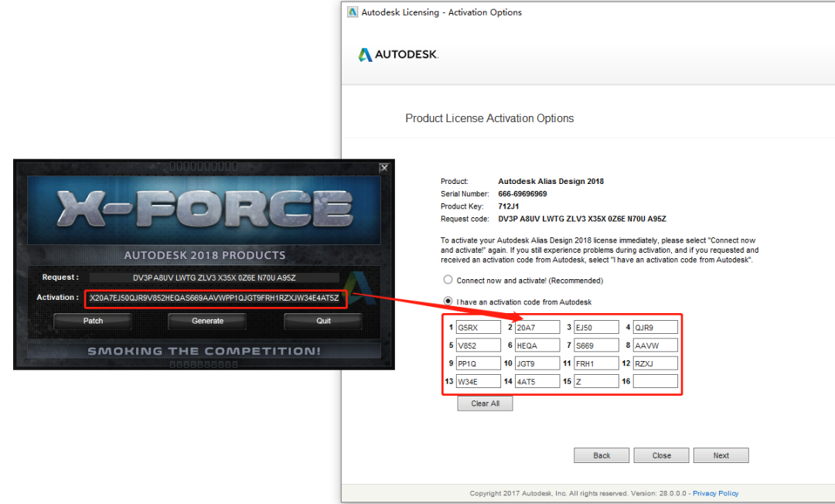Click the serial number 666-69696969
Image resolution: width=835 pixels, height=504 pixels.
click(x=523, y=194)
